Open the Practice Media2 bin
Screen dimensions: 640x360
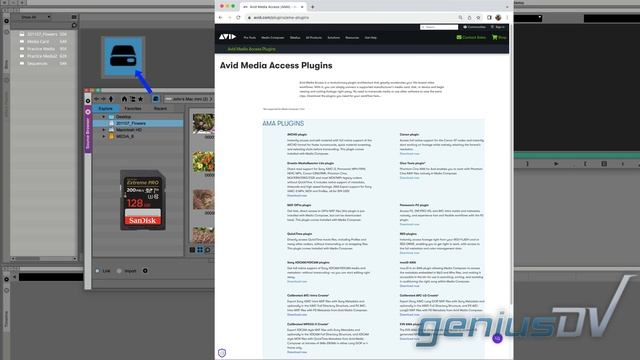(x=43, y=56)
